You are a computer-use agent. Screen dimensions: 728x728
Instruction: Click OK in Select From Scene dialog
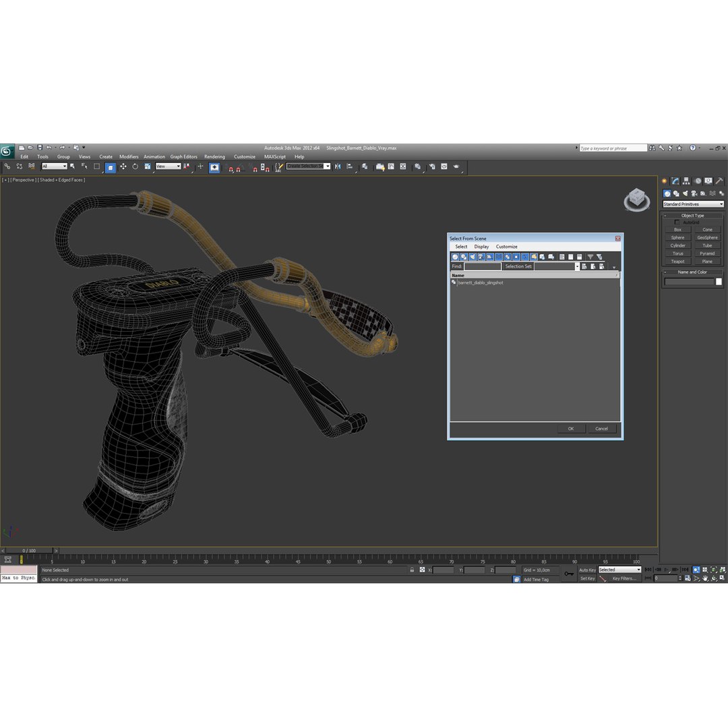pyautogui.click(x=571, y=429)
